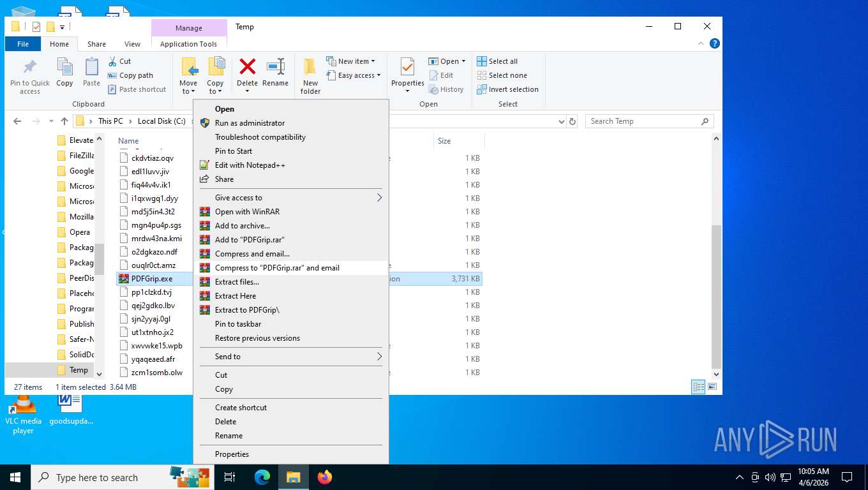This screenshot has width=868, height=490.
Task: Open the Easy access dropdown
Action: tap(353, 75)
